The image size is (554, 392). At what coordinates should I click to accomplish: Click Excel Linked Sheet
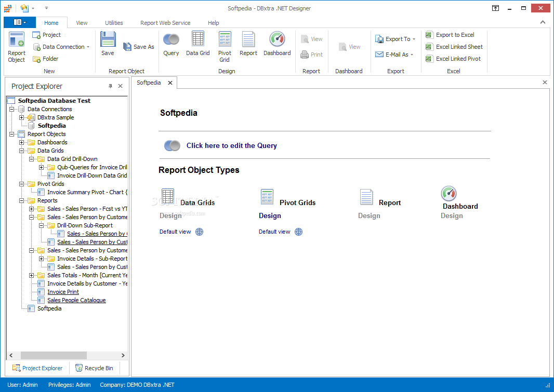point(454,47)
